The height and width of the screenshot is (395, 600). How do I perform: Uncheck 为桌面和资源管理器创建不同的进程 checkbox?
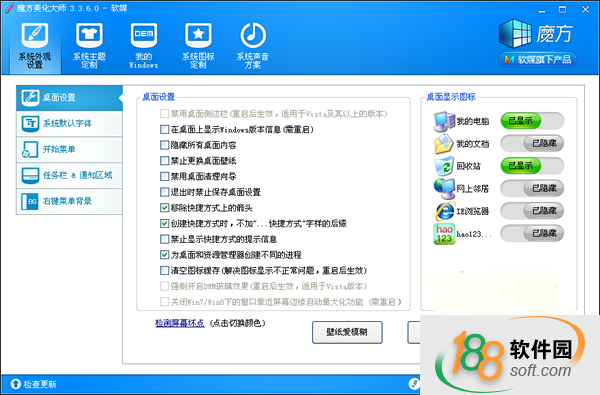point(165,255)
